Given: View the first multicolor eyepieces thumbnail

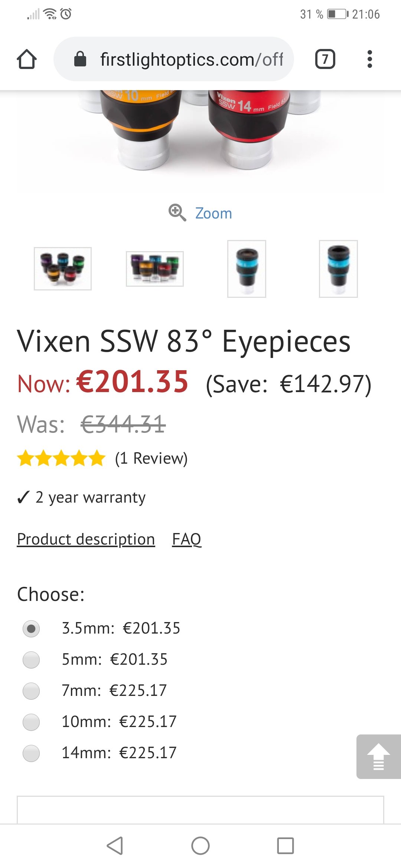Looking at the screenshot, I should (63, 269).
